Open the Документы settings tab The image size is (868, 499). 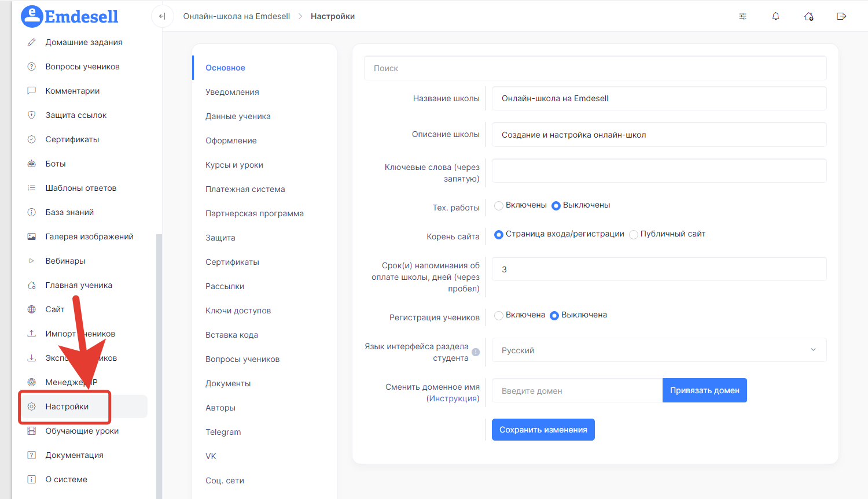point(228,383)
